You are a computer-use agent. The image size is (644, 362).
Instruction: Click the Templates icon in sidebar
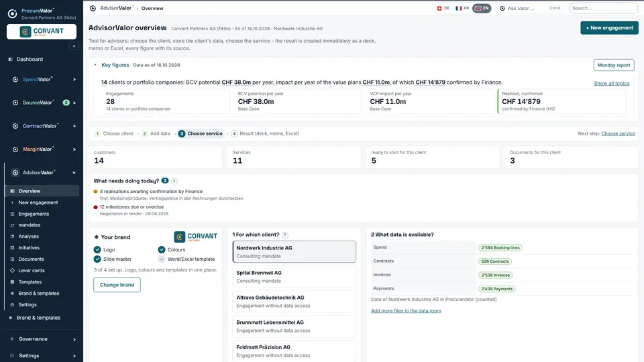tap(12, 282)
